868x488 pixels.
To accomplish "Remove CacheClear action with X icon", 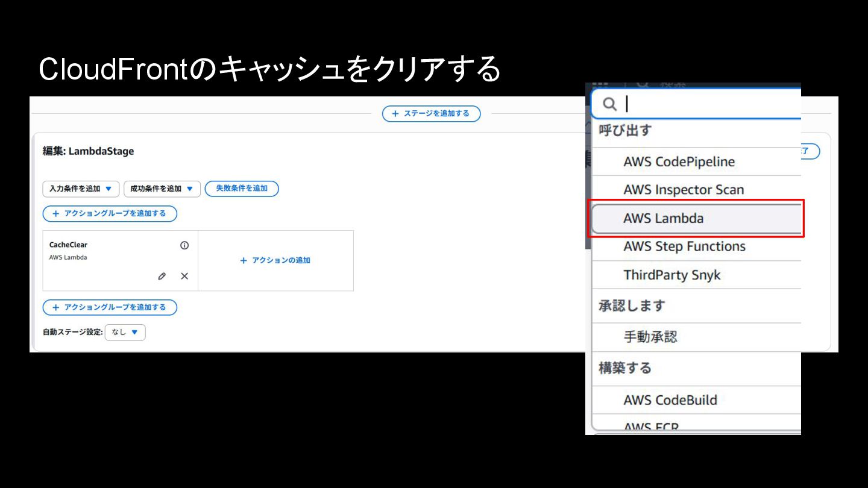I will point(184,276).
